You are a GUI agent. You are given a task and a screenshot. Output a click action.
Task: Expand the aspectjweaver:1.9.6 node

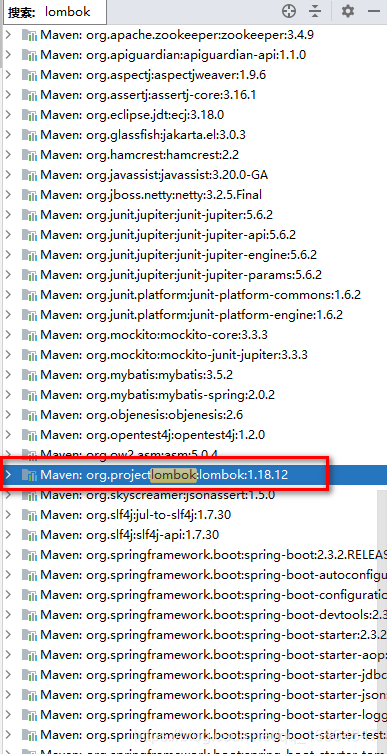8,75
